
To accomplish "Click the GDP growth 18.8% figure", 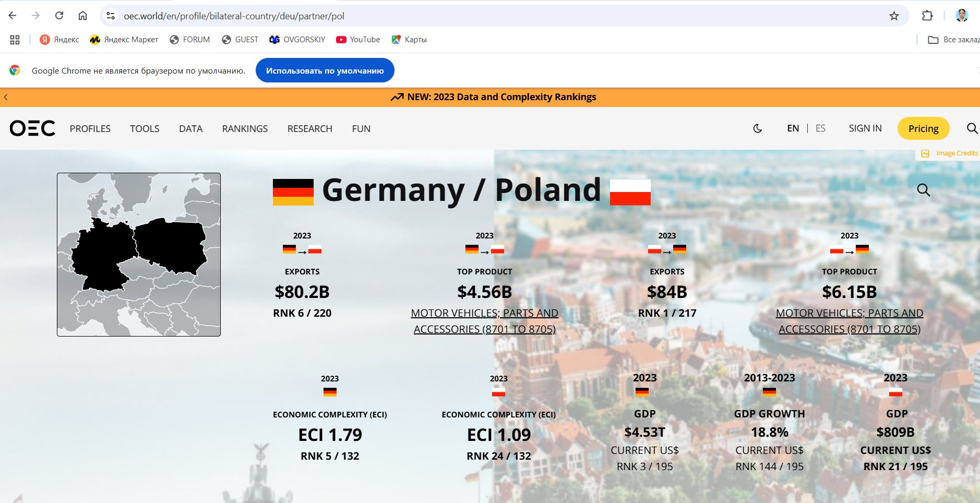I will 769,432.
